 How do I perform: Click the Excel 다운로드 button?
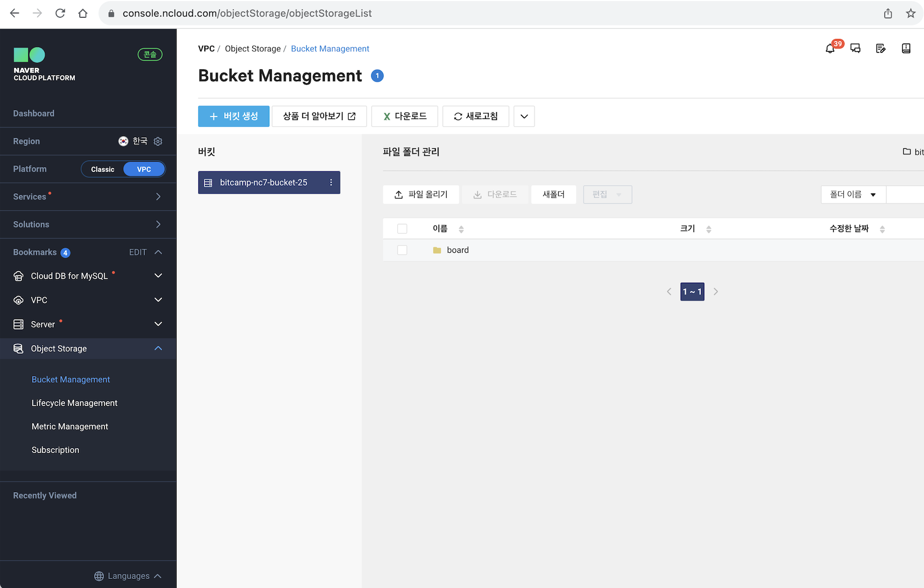[x=405, y=116]
